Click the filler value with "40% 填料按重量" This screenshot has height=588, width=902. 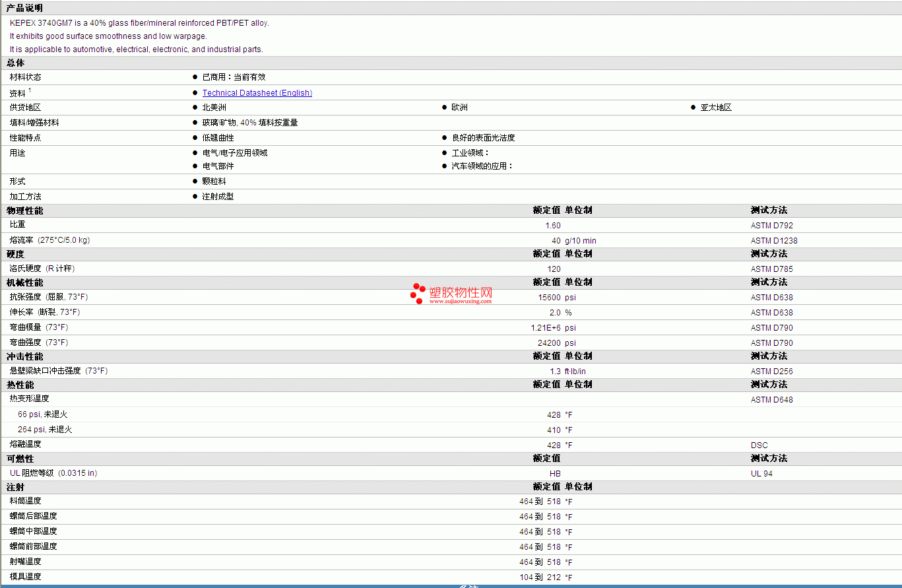(x=250, y=123)
